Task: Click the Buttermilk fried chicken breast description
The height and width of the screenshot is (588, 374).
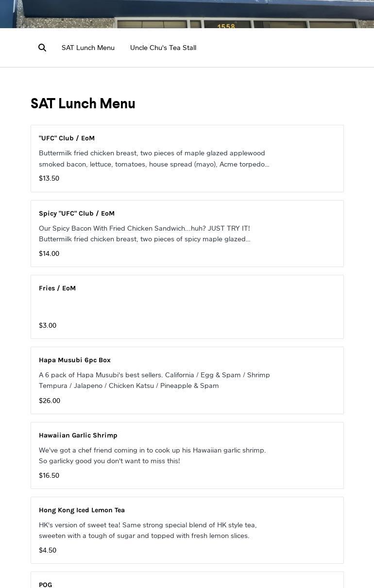Action: [153, 159]
